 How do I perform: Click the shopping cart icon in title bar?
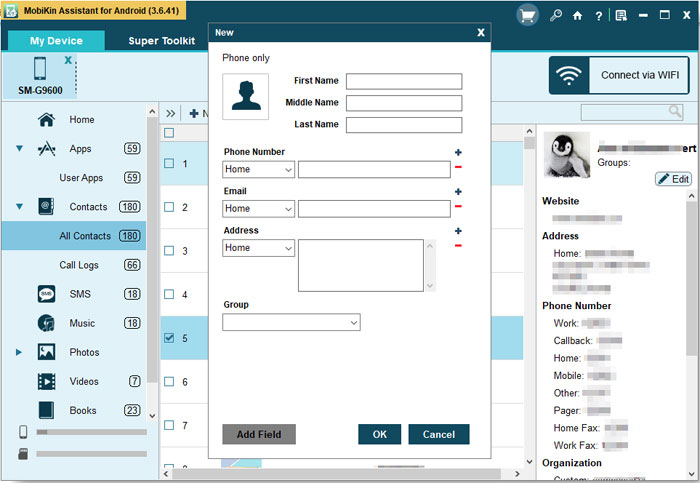click(x=527, y=15)
